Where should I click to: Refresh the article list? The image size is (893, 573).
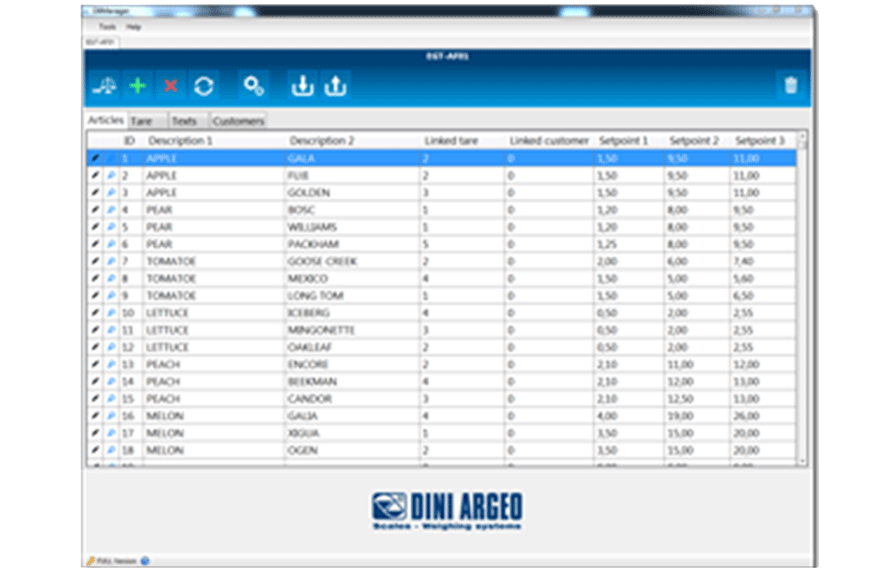203,87
